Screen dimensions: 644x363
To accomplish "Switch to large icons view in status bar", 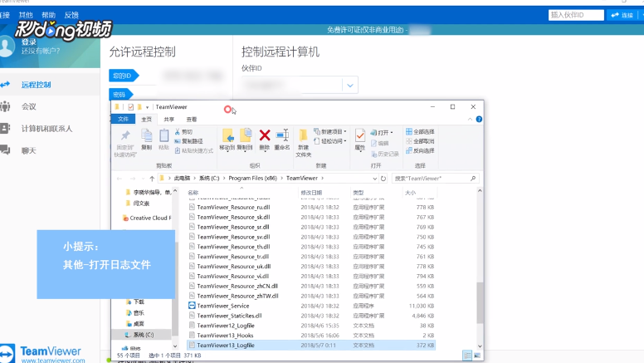I will pos(477,356).
